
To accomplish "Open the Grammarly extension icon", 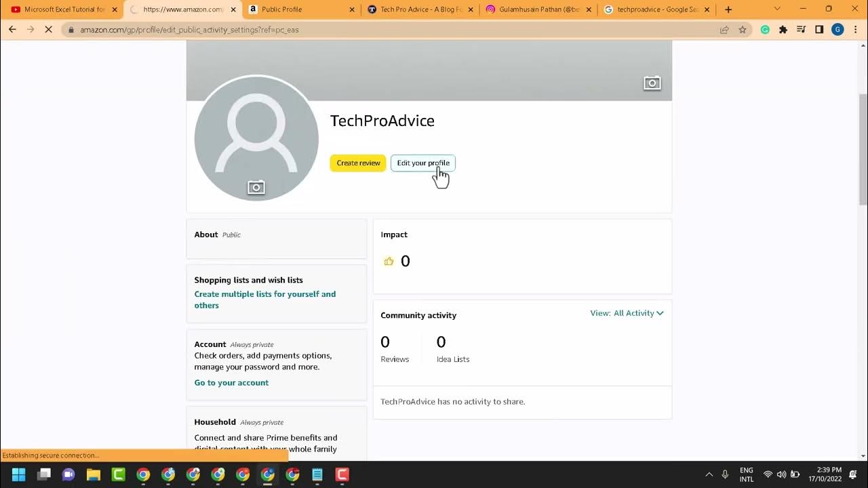I will point(765,30).
